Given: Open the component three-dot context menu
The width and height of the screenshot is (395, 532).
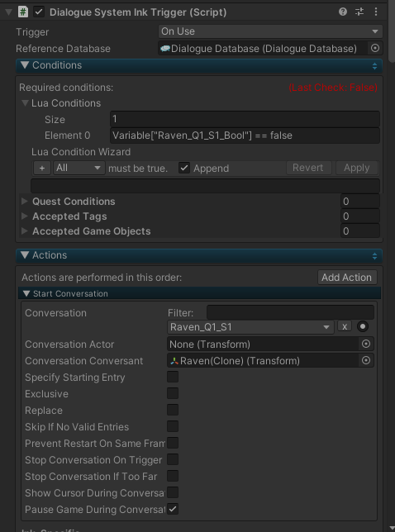Looking at the screenshot, I should 376,12.
